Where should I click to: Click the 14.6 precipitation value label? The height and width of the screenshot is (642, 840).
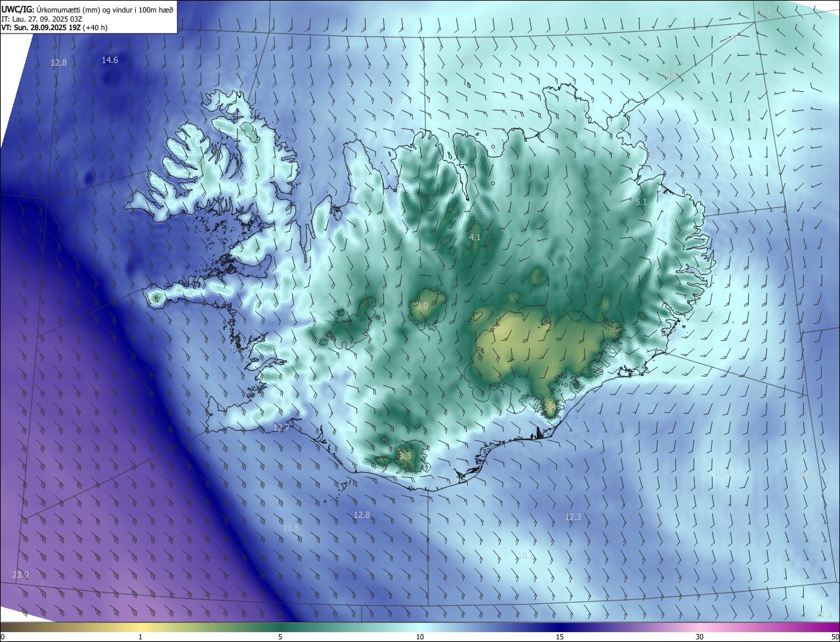110,60
